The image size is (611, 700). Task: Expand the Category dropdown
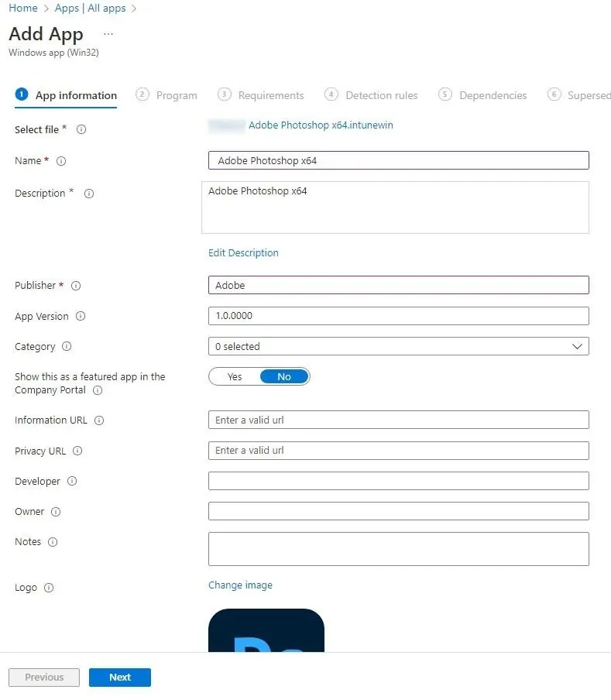(399, 346)
